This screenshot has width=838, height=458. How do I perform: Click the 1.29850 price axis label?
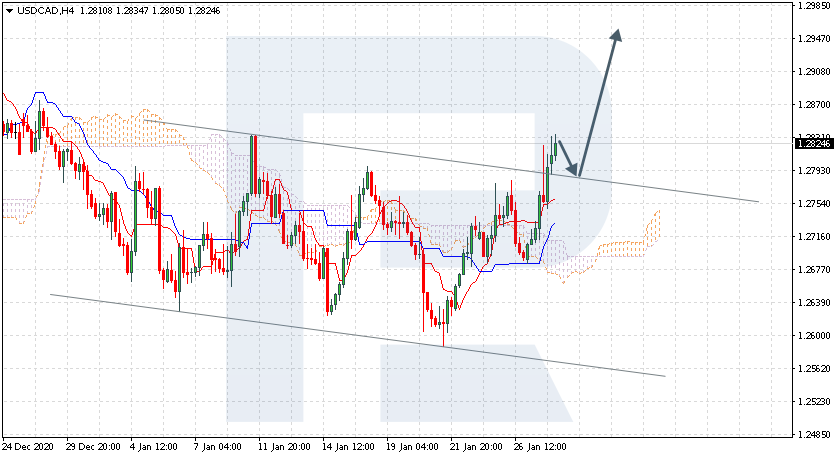click(x=814, y=6)
